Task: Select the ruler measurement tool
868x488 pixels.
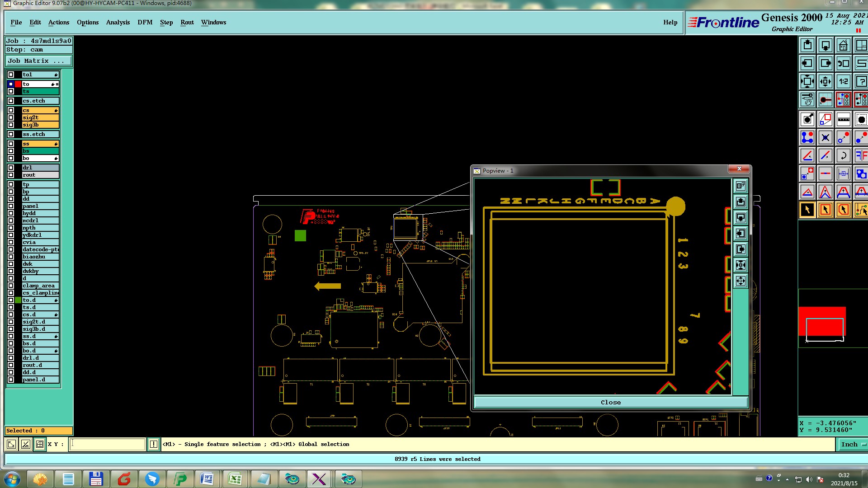Action: [x=843, y=120]
